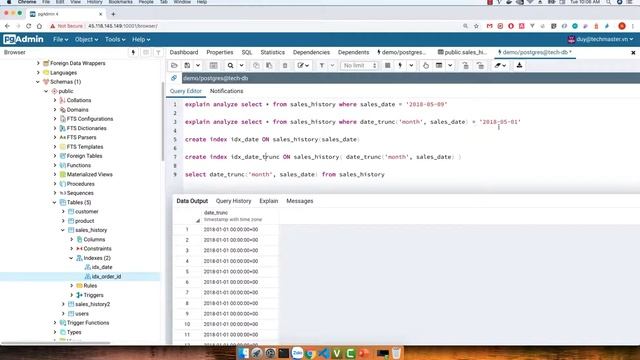The width and height of the screenshot is (640, 360).
Task: Open the File menu in pgAdmin
Action: pos(60,39)
